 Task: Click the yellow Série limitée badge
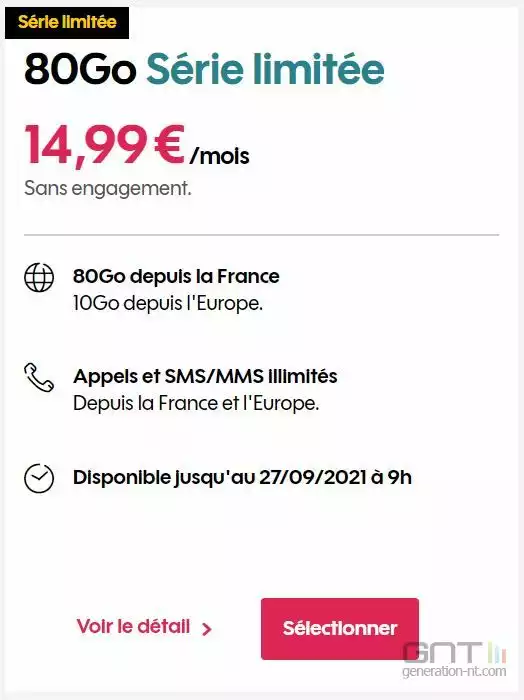pos(67,22)
